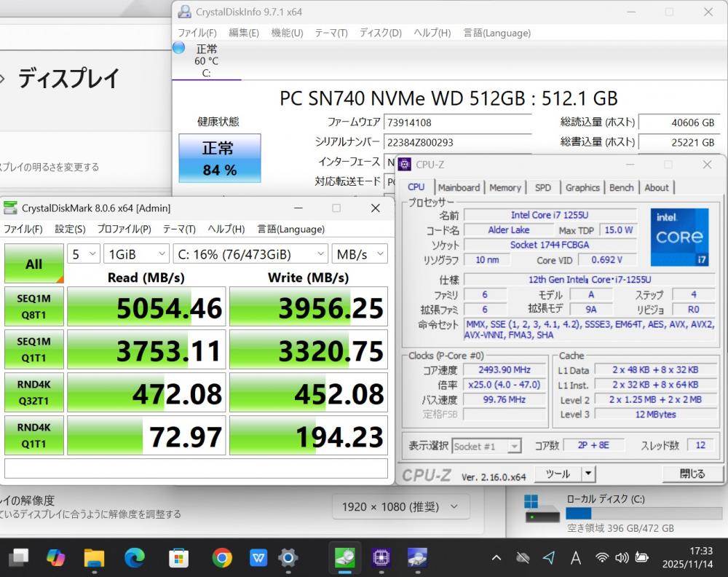Viewport: 728px width, 577px height.
Task: Open the 1920 × 1080 display resolution dropdown
Action: (400, 506)
